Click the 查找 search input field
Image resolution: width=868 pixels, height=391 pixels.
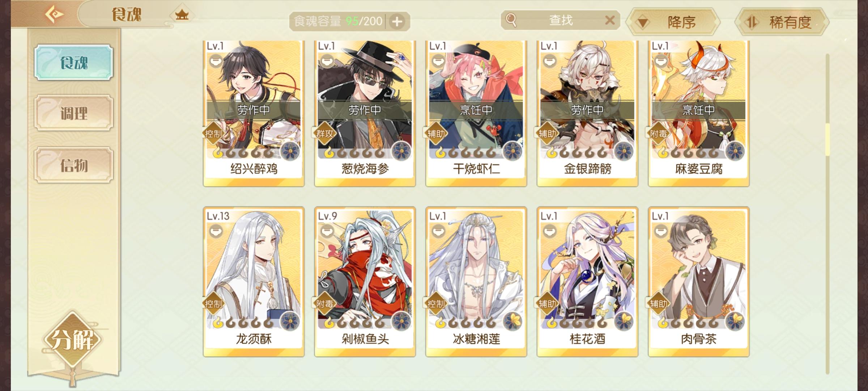pyautogui.click(x=561, y=20)
